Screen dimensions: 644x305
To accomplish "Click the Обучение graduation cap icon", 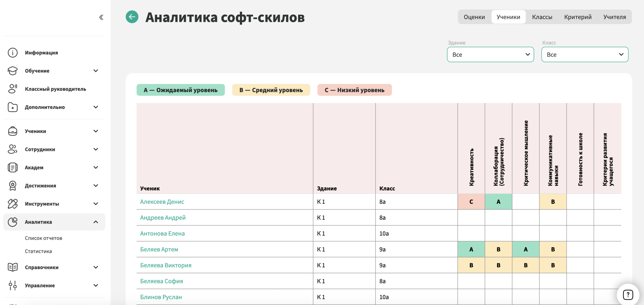I will [x=13, y=71].
